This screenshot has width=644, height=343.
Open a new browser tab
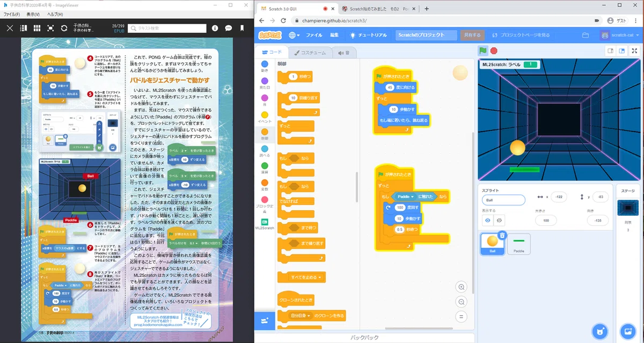pos(427,9)
